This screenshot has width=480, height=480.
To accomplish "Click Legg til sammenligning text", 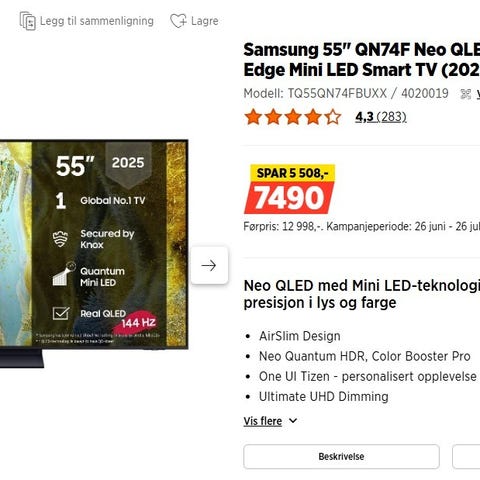I will pyautogui.click(x=97, y=21).
